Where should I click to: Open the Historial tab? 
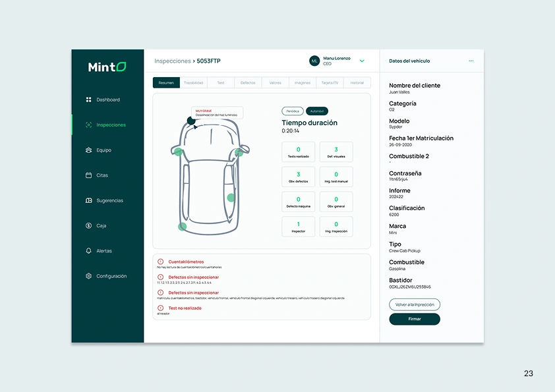(x=357, y=82)
